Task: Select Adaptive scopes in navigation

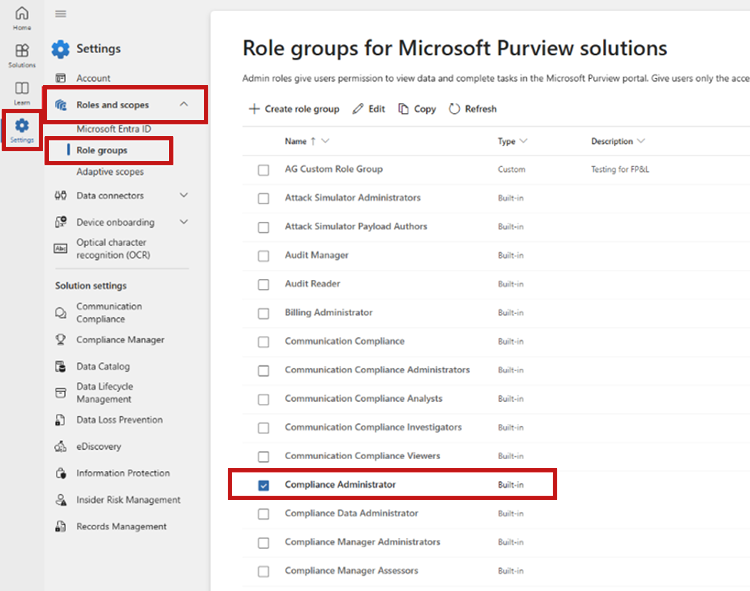Action: (110, 172)
